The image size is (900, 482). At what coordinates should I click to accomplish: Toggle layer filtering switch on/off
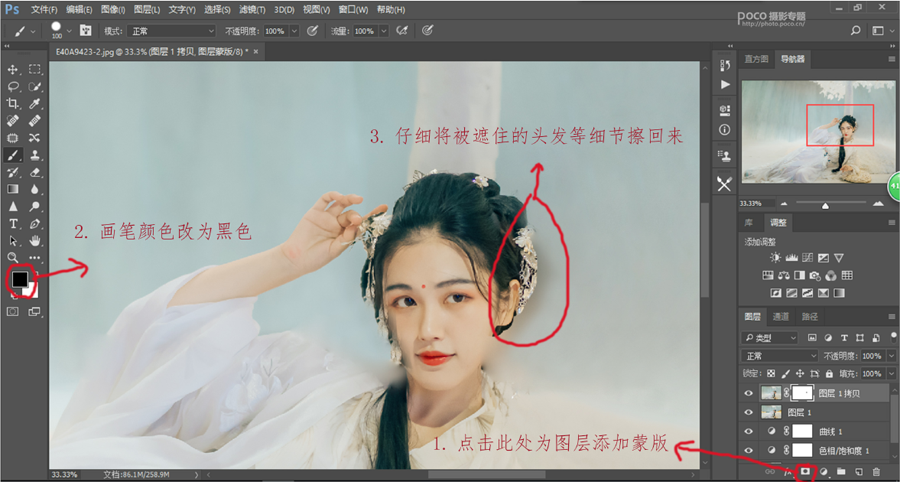(x=894, y=336)
